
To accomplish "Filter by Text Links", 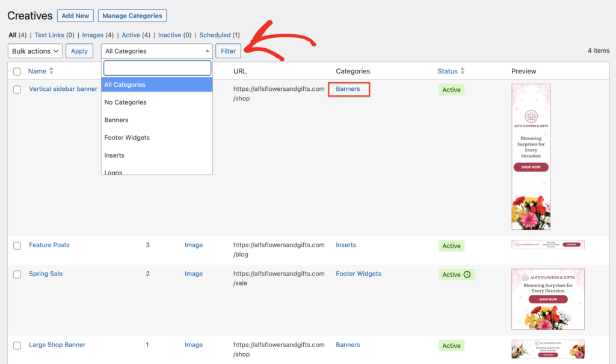I will point(49,35).
